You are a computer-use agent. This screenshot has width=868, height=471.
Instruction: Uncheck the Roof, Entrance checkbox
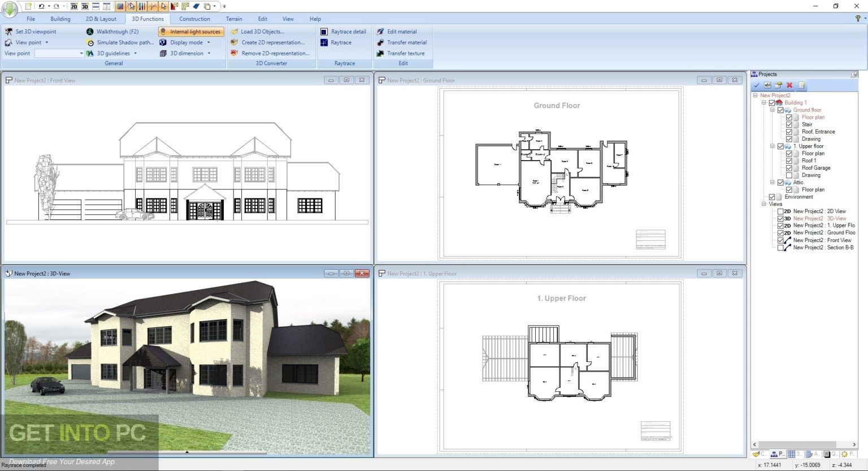[789, 132]
